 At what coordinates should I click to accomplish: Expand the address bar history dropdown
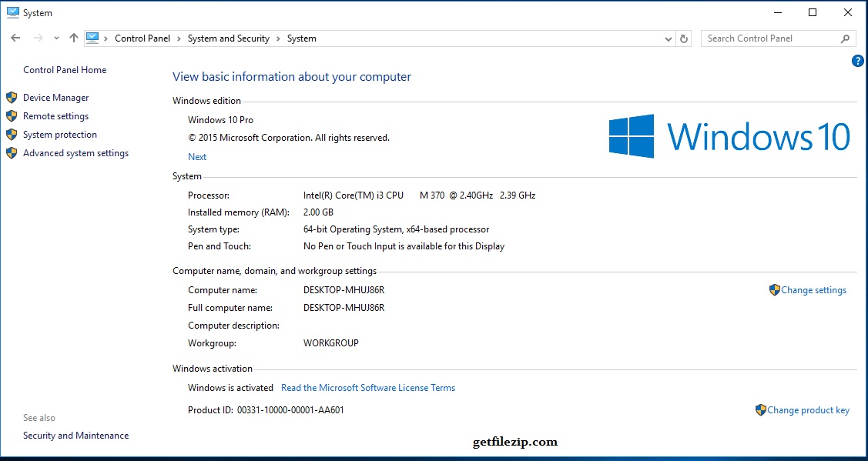coord(669,38)
